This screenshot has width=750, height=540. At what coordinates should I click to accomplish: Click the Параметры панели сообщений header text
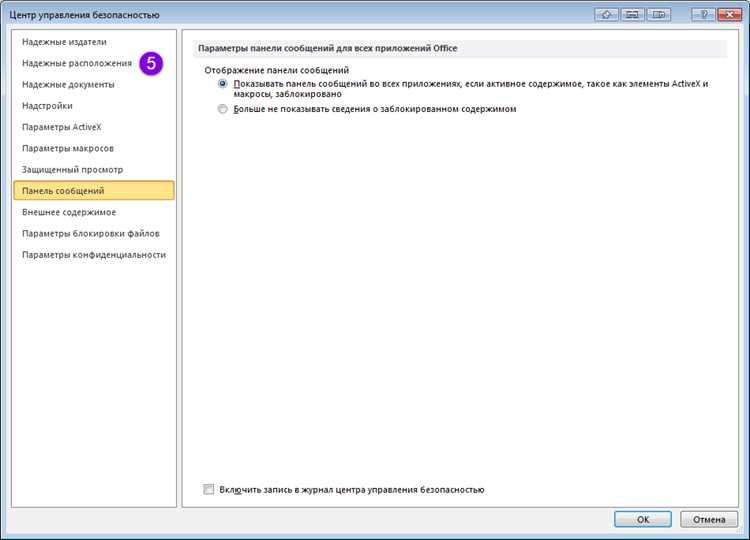327,48
